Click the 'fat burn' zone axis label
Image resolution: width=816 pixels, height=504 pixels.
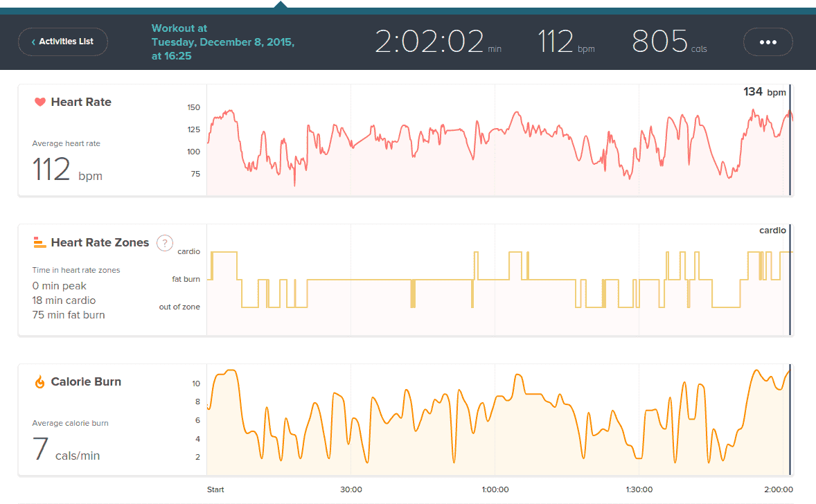(x=186, y=280)
